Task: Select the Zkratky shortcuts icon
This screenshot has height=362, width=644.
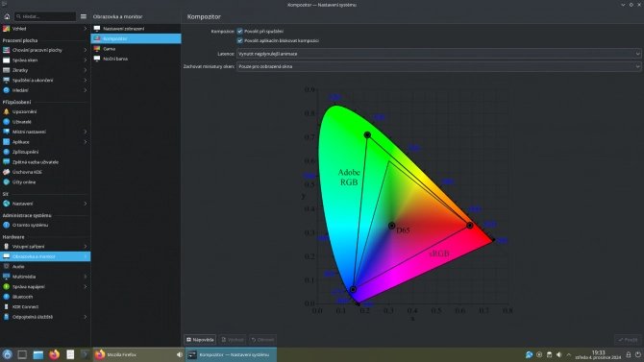Action: 6,70
